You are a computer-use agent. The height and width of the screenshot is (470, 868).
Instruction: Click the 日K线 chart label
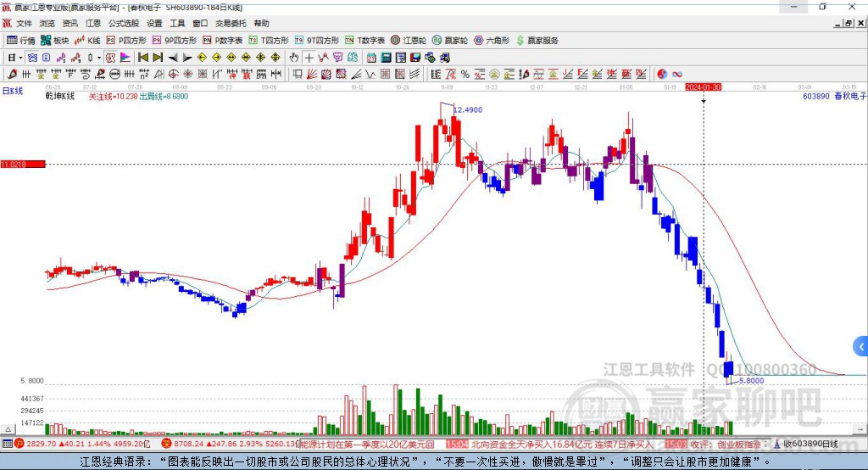[x=12, y=90]
